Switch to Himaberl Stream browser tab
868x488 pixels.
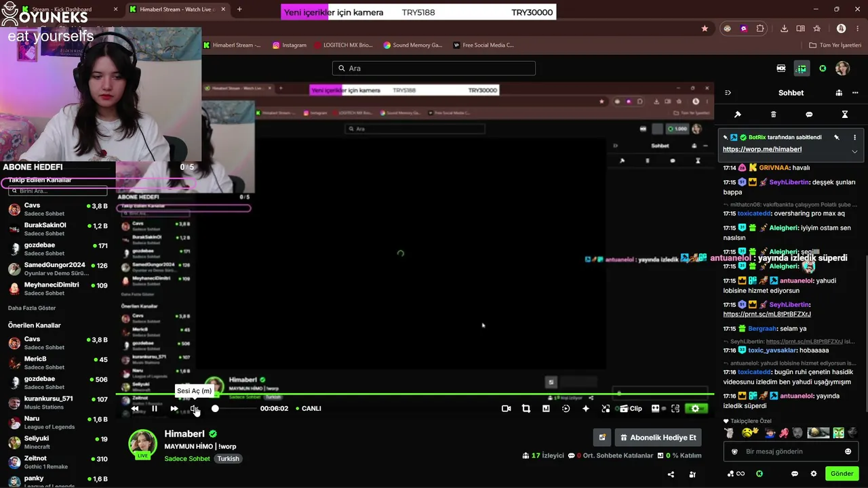[178, 9]
